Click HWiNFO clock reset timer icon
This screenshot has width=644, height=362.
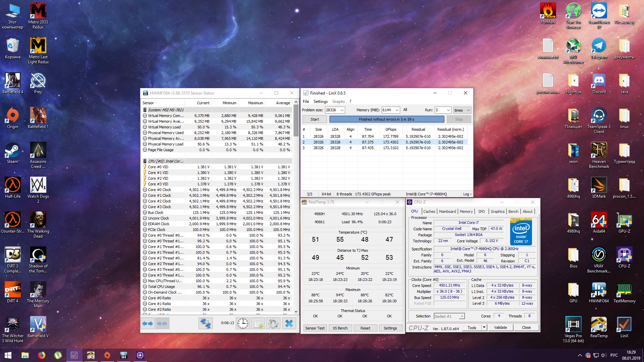point(243,323)
